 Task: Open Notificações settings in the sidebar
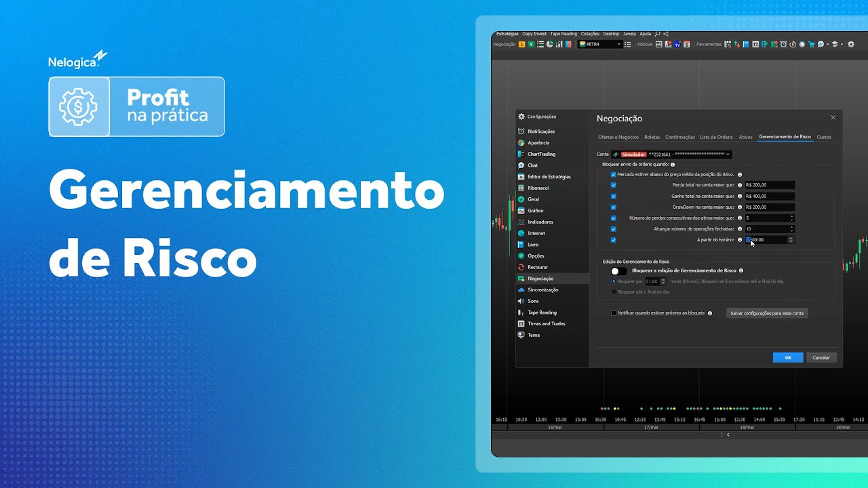coord(541,131)
